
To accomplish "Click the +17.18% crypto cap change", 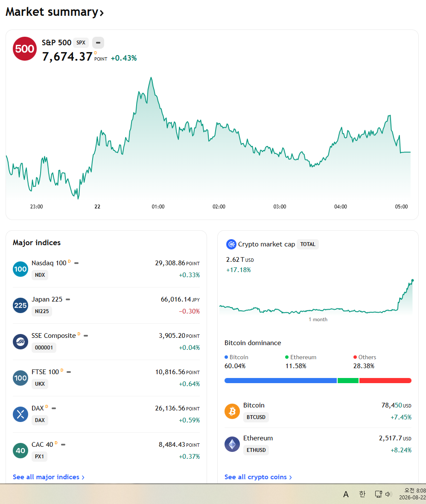I will [x=238, y=270].
